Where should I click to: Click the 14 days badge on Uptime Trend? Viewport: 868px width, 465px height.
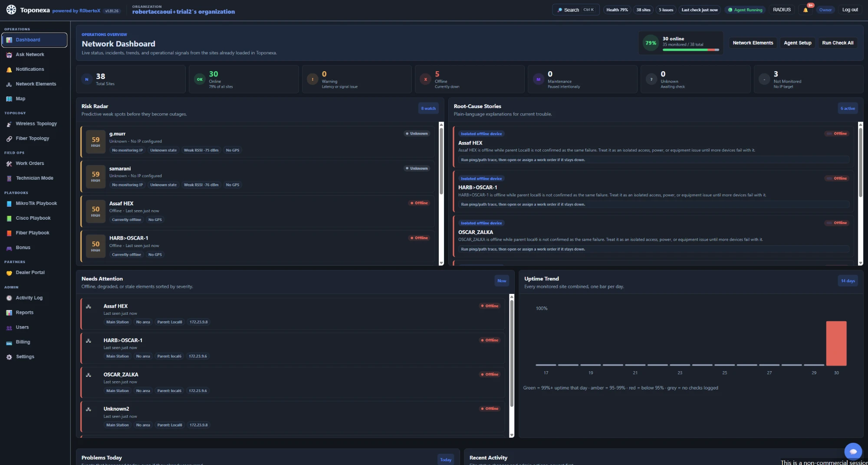click(x=848, y=281)
